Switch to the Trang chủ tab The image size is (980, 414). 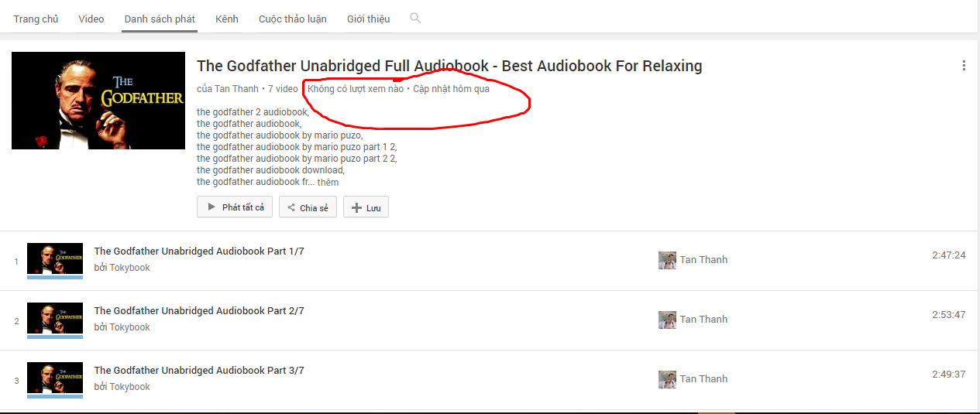click(x=36, y=19)
